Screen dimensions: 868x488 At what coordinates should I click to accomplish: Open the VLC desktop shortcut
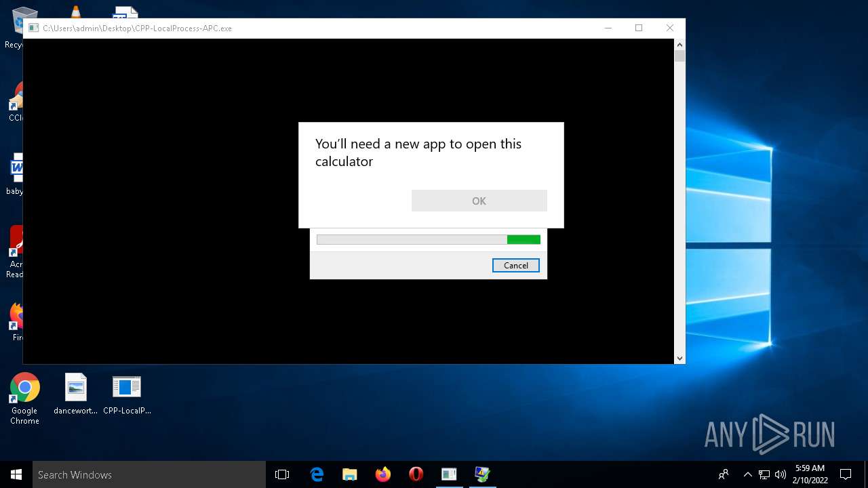pos(75,12)
